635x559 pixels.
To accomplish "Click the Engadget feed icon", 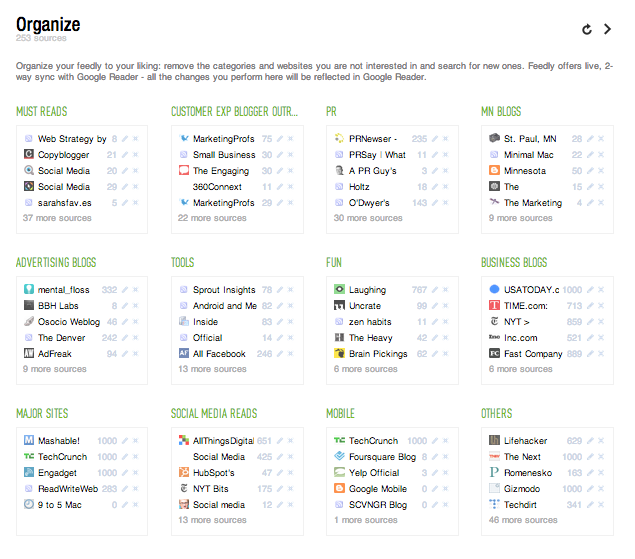I will click(29, 472).
